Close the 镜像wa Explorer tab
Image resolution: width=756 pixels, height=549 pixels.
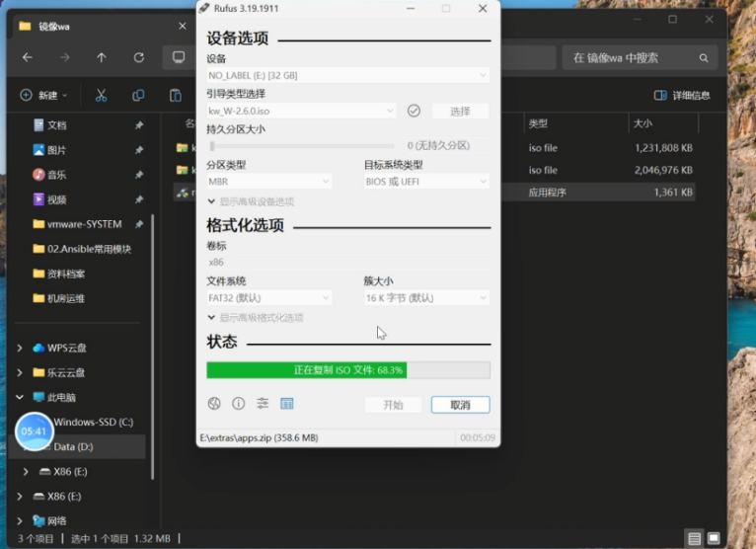point(183,26)
